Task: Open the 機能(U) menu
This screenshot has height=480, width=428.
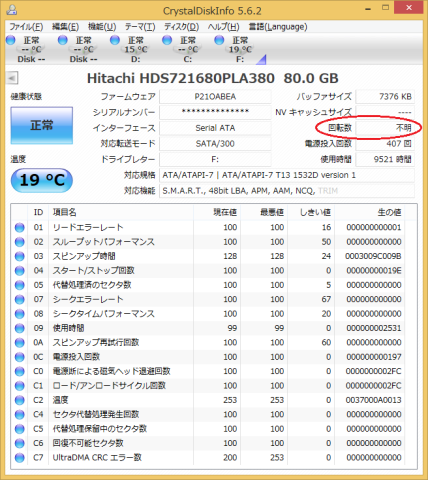Action: tap(102, 27)
